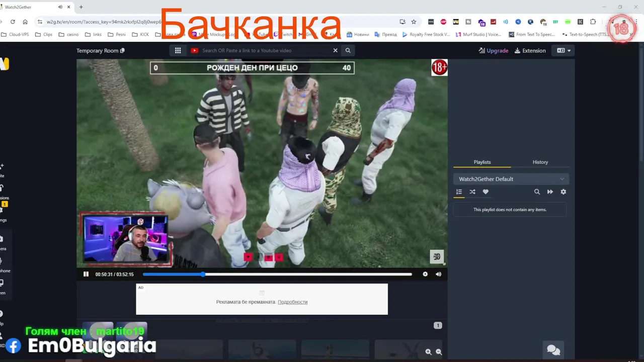Viewport: 644px width, 362px height.
Task: Open the links bookmark folder
Action: [x=93, y=35]
